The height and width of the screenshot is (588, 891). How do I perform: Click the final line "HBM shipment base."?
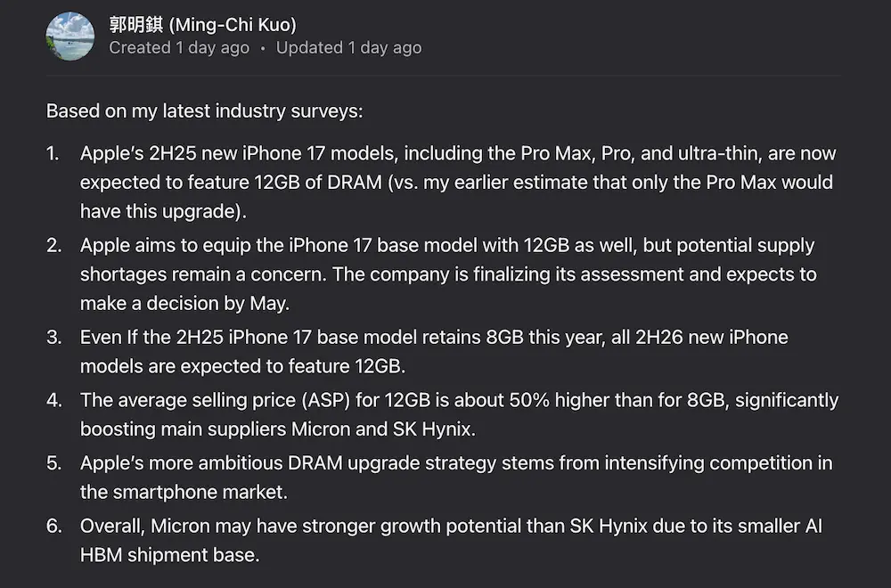[x=169, y=554]
